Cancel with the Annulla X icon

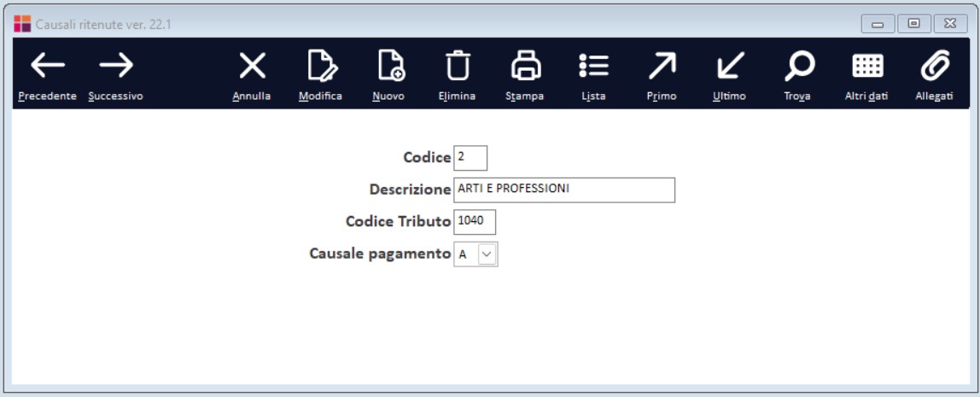point(253,66)
